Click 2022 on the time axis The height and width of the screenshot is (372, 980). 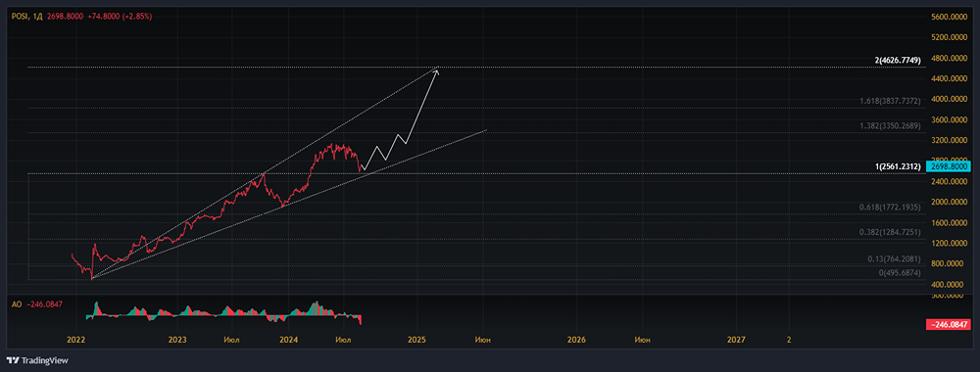(x=76, y=340)
